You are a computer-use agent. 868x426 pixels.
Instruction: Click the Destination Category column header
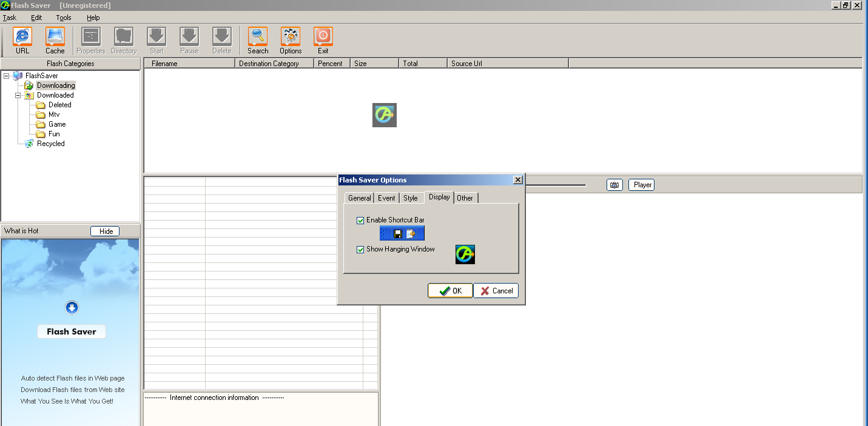pyautogui.click(x=274, y=64)
